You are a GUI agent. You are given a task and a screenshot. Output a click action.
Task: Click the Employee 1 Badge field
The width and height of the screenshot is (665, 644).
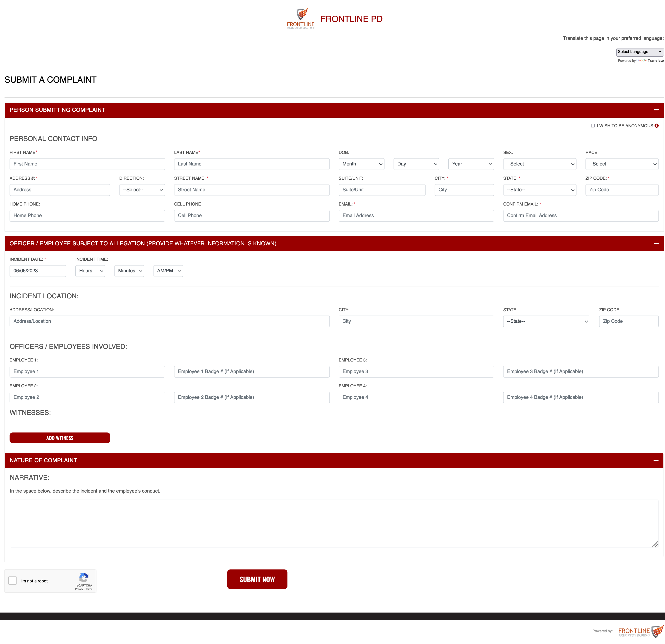[x=251, y=371]
